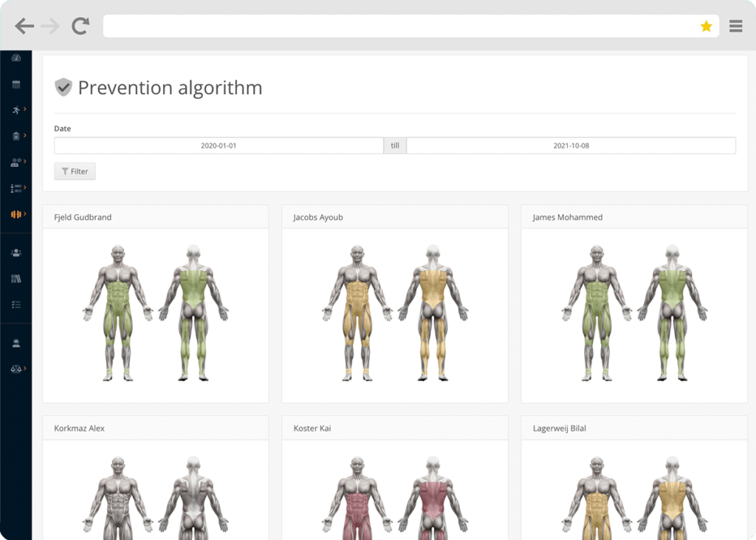Open the medical clipboard sidebar icon
This screenshot has height=540, width=756.
[x=16, y=136]
